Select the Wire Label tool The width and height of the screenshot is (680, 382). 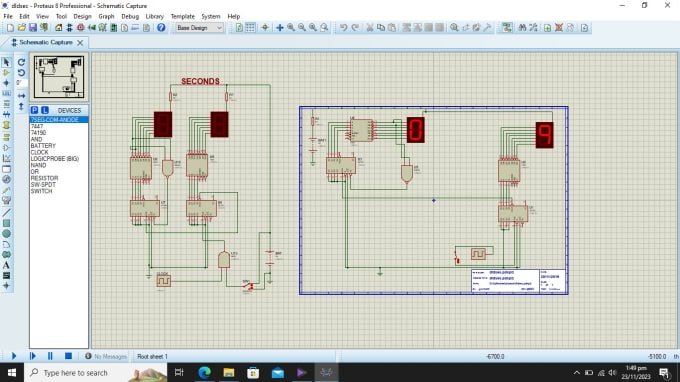click(x=6, y=94)
